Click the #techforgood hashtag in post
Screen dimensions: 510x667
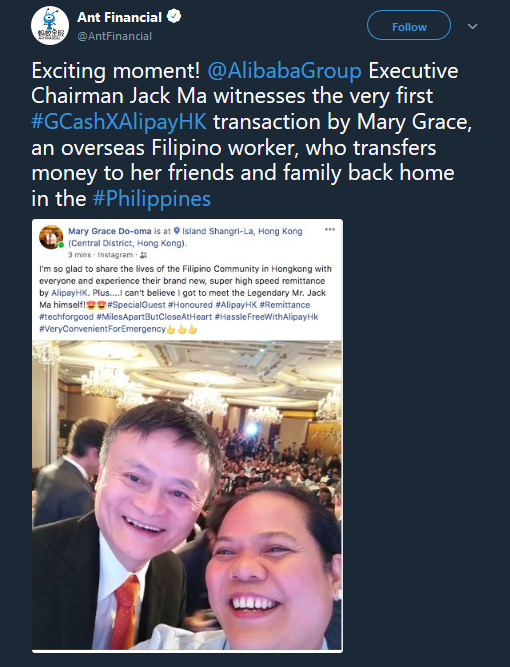66,317
